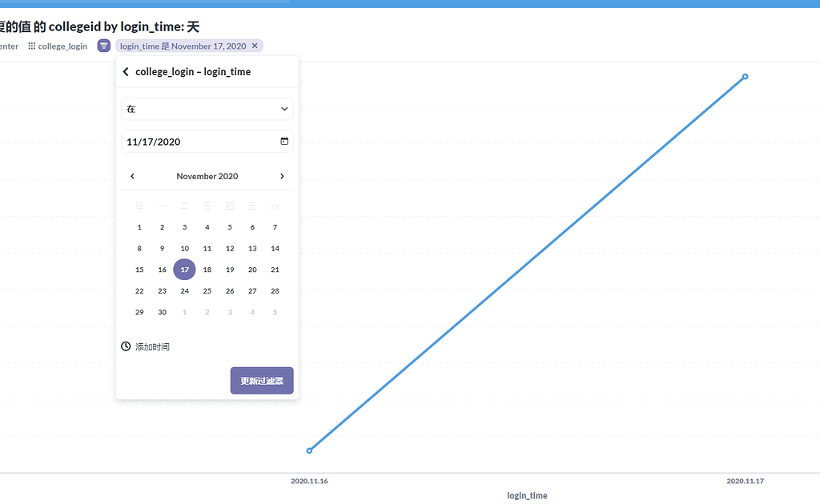The width and height of the screenshot is (820, 504).
Task: Open the 在 operator dropdown
Action: (207, 108)
